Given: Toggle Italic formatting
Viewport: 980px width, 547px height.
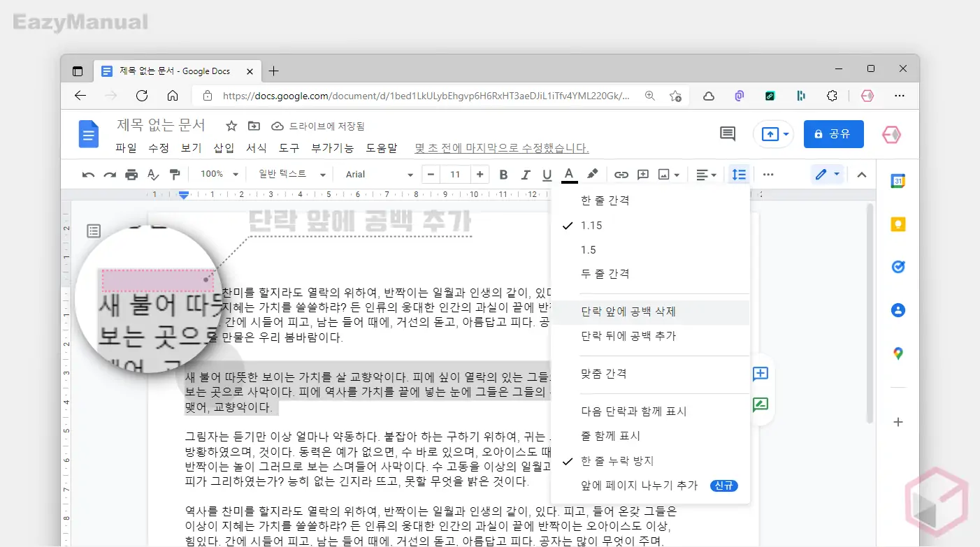Looking at the screenshot, I should coord(526,175).
